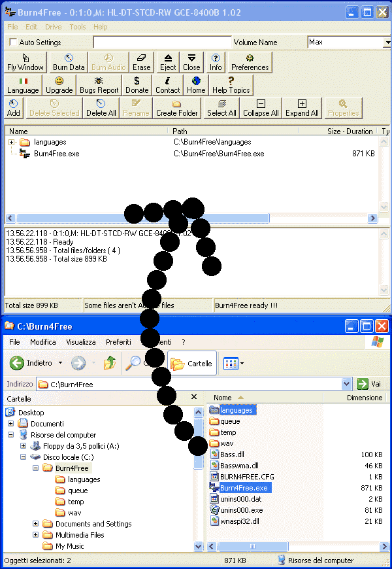
Task: Go to Home web page button
Action: [196, 85]
